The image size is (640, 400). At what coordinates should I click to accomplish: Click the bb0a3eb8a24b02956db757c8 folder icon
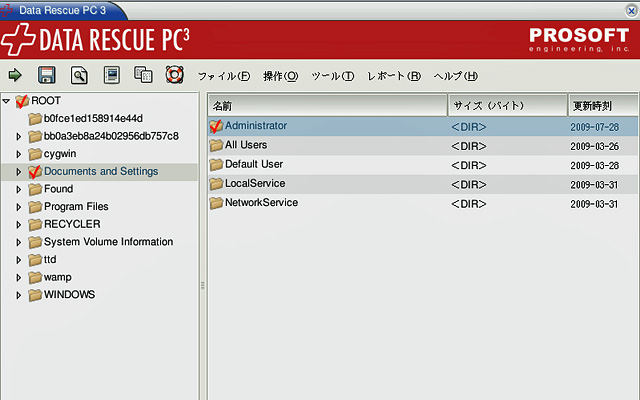tap(35, 136)
